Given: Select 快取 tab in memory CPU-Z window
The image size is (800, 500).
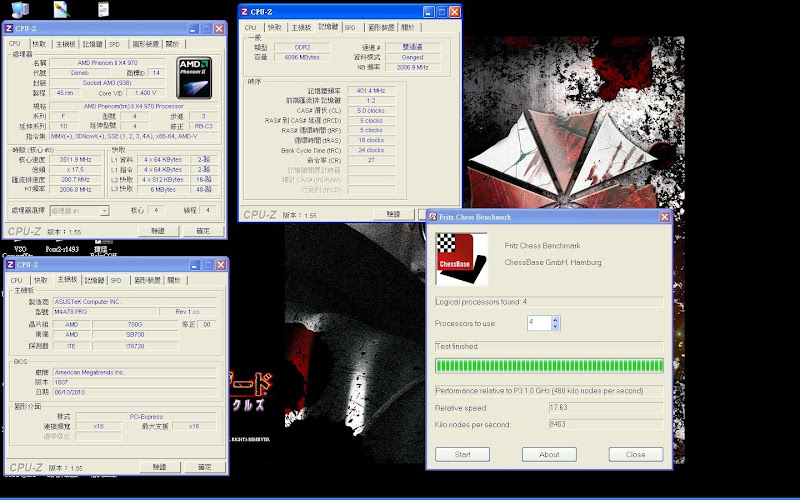Looking at the screenshot, I should pyautogui.click(x=275, y=28).
